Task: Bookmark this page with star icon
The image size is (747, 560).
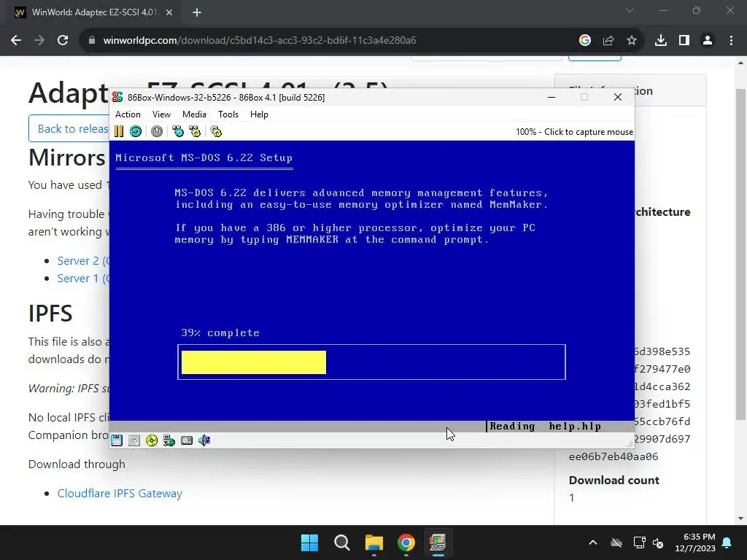Action: click(632, 41)
